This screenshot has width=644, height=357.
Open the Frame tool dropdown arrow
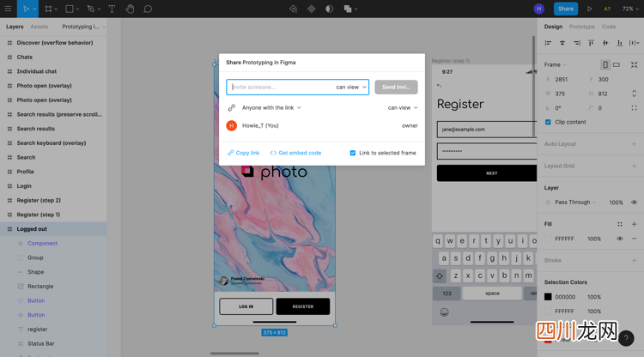(x=56, y=9)
